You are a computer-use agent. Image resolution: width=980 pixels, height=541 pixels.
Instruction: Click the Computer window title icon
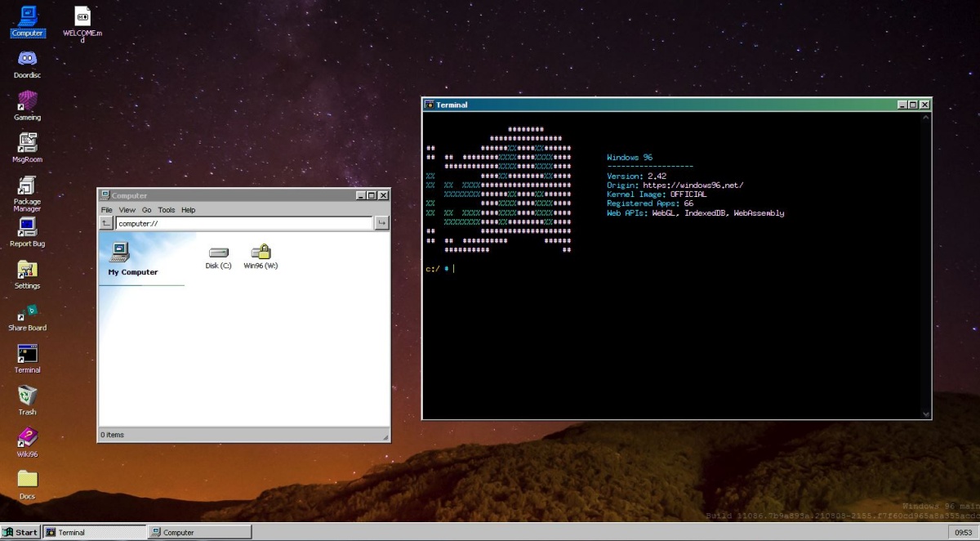[x=105, y=195]
